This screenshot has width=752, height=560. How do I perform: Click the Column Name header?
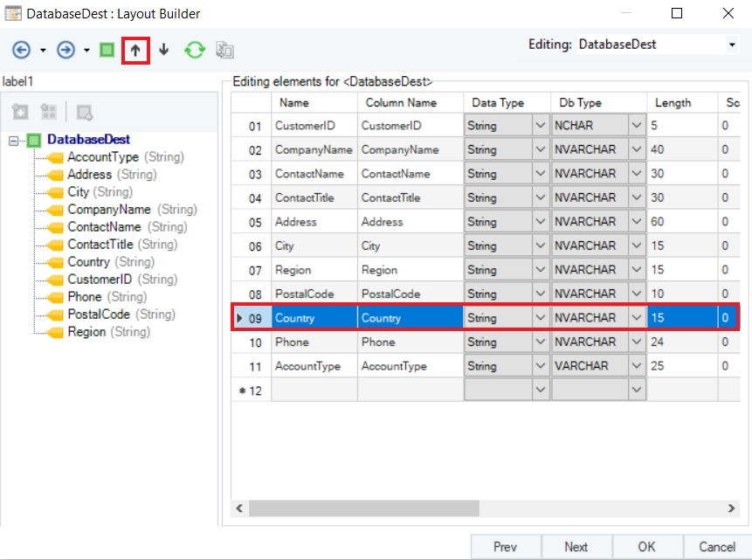coord(401,102)
